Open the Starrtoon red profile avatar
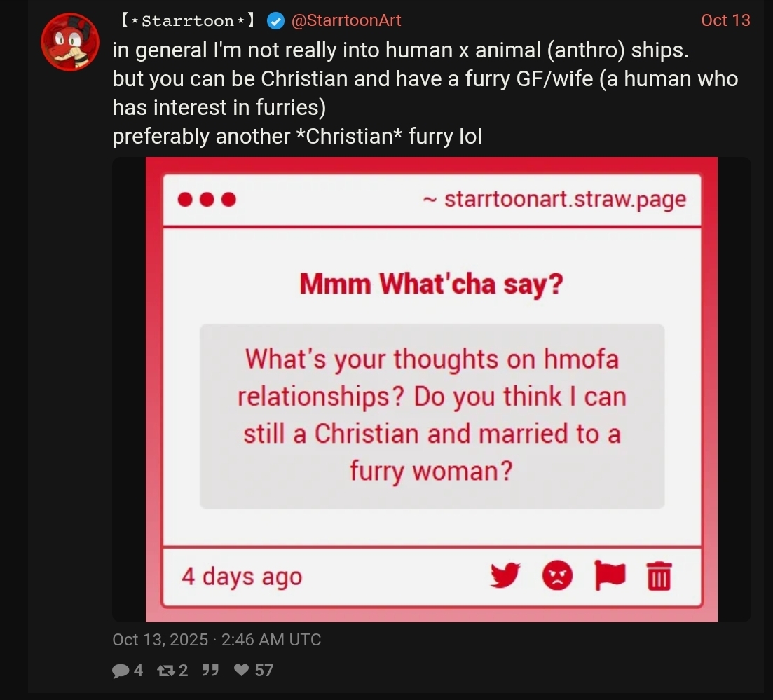Screen dimensions: 773x700 point(69,41)
